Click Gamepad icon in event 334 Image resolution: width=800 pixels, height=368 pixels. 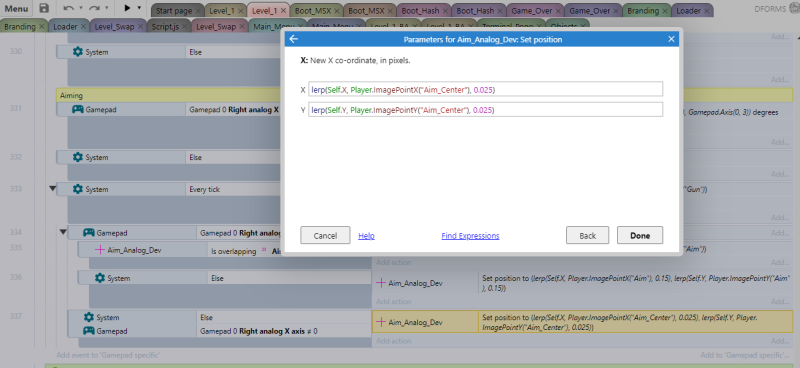(x=89, y=233)
